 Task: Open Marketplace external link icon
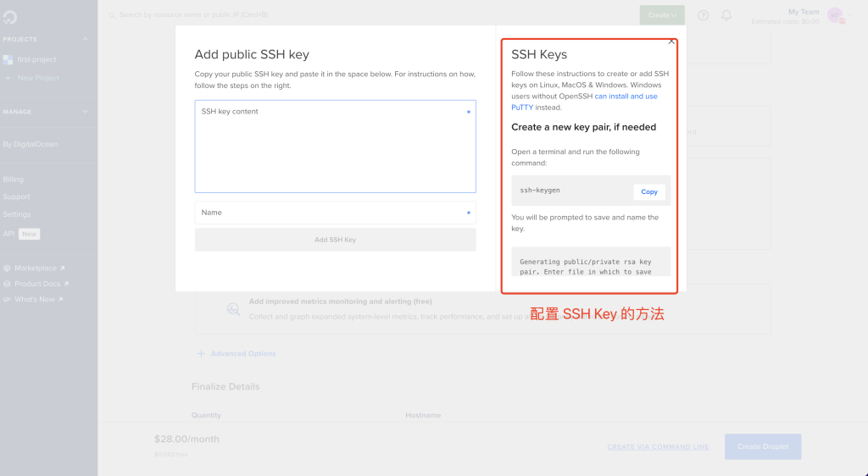click(x=63, y=268)
